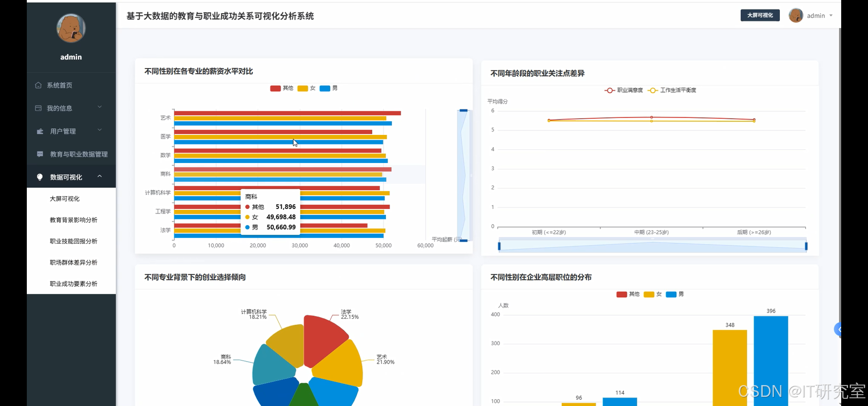Screen dimensions: 868x406
Task: Click right handle of age chart zoom slider
Action: pyautogui.click(x=806, y=246)
